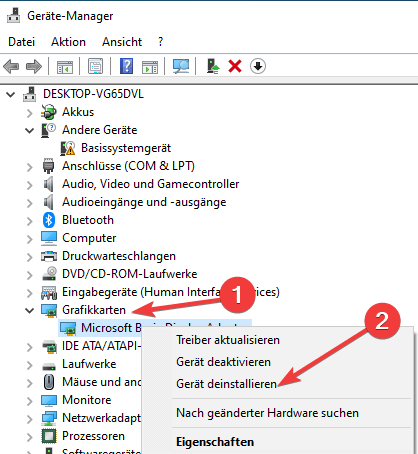This screenshot has height=454, width=418.
Task: Select the Andere Geräte label
Action: click(99, 130)
